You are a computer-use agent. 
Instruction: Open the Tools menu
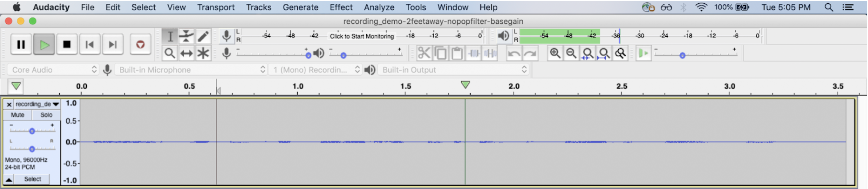click(x=416, y=7)
